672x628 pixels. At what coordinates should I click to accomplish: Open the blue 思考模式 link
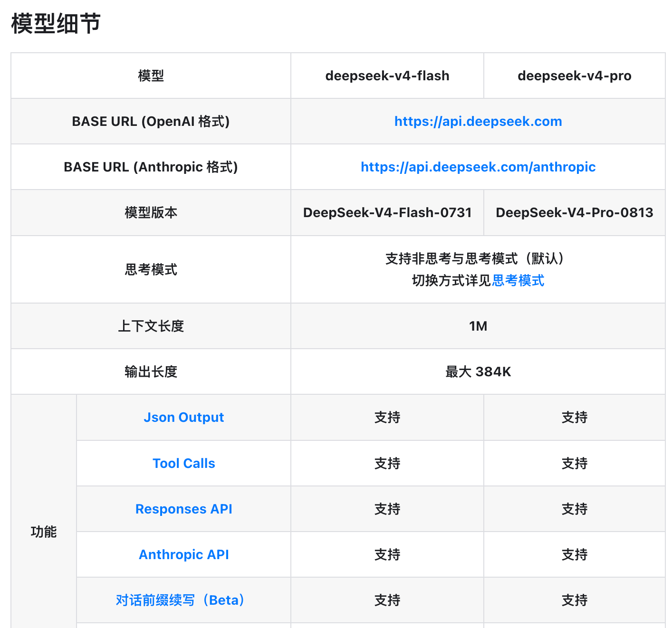click(x=518, y=281)
